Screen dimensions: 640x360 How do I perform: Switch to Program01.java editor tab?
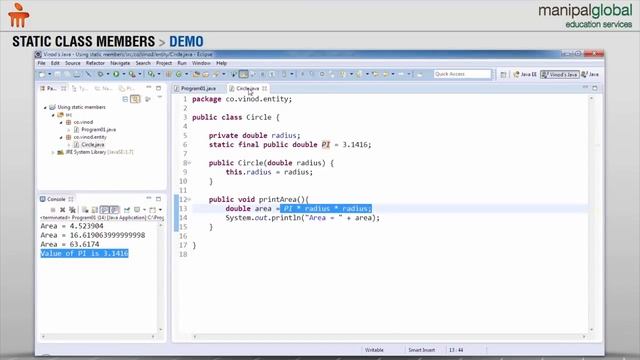(x=198, y=88)
